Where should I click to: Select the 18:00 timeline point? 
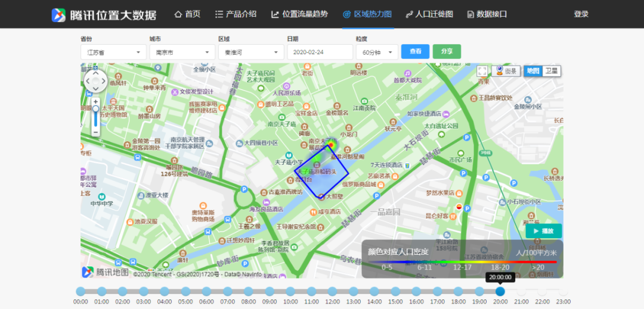(x=459, y=291)
